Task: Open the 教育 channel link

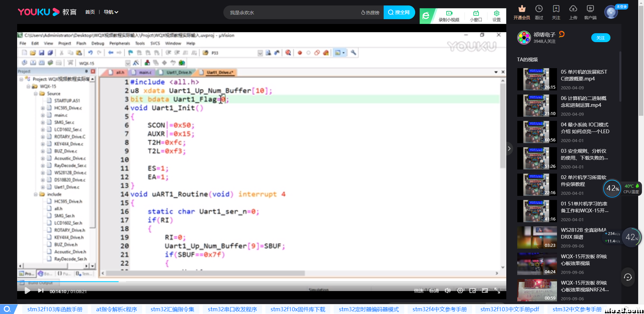Action: (69, 12)
